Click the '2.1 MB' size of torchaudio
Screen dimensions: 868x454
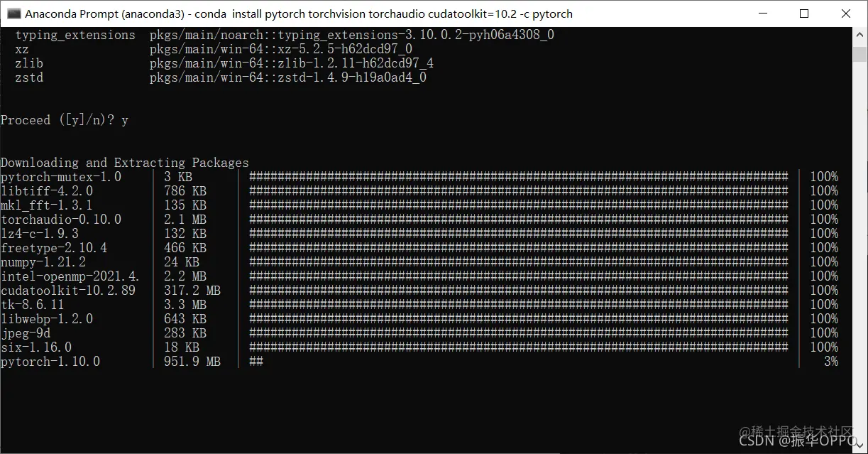point(185,220)
